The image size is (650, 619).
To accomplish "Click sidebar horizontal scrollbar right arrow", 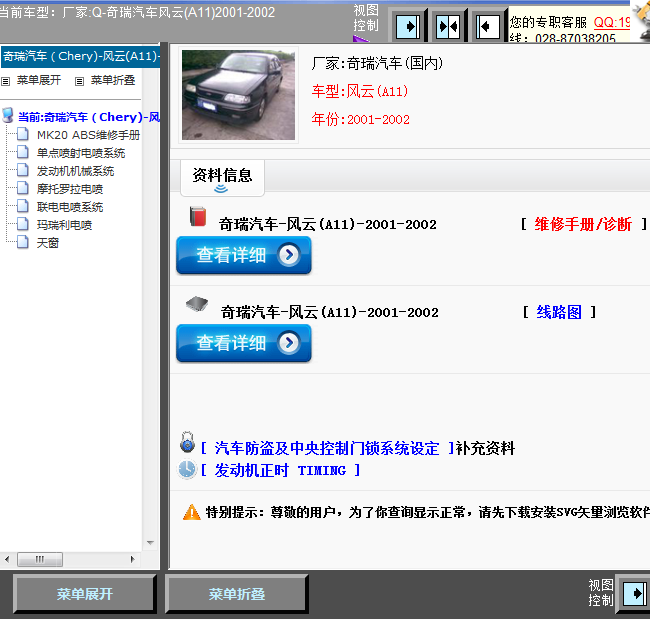I will (x=133, y=559).
